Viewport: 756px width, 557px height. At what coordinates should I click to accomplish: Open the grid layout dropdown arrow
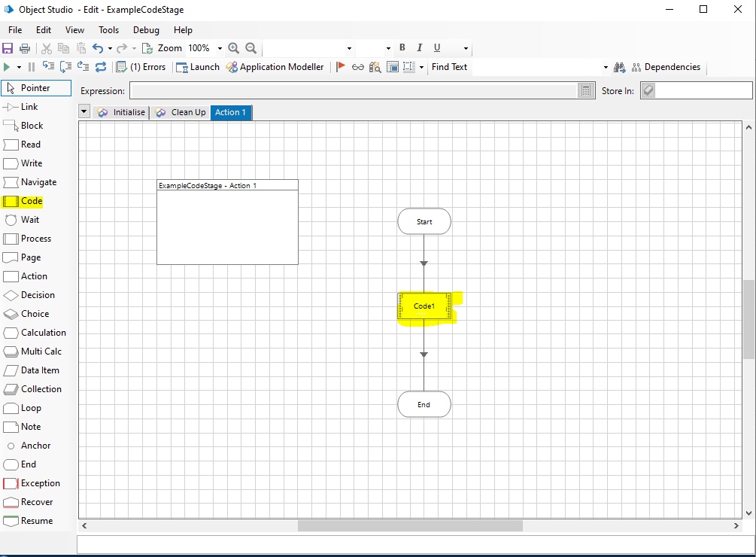point(421,67)
